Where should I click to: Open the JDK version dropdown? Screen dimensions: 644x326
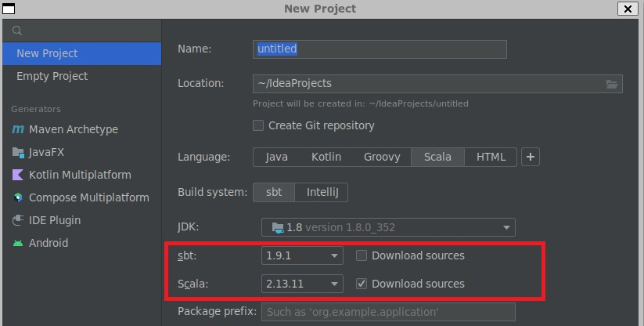(x=388, y=227)
